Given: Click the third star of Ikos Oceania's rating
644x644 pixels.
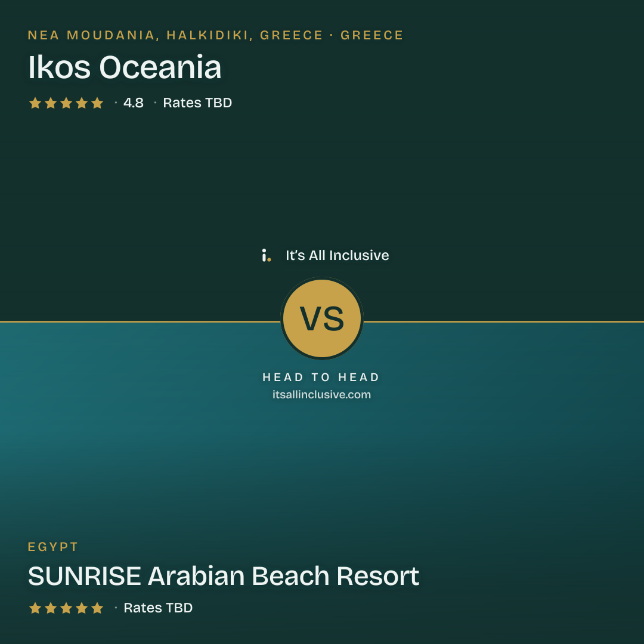Looking at the screenshot, I should [66, 103].
